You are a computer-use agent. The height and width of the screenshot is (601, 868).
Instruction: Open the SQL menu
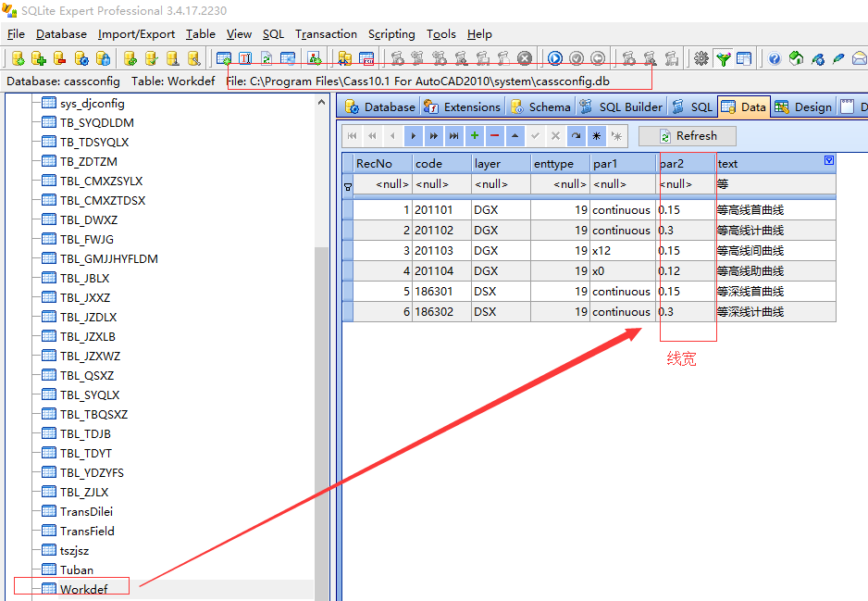274,34
